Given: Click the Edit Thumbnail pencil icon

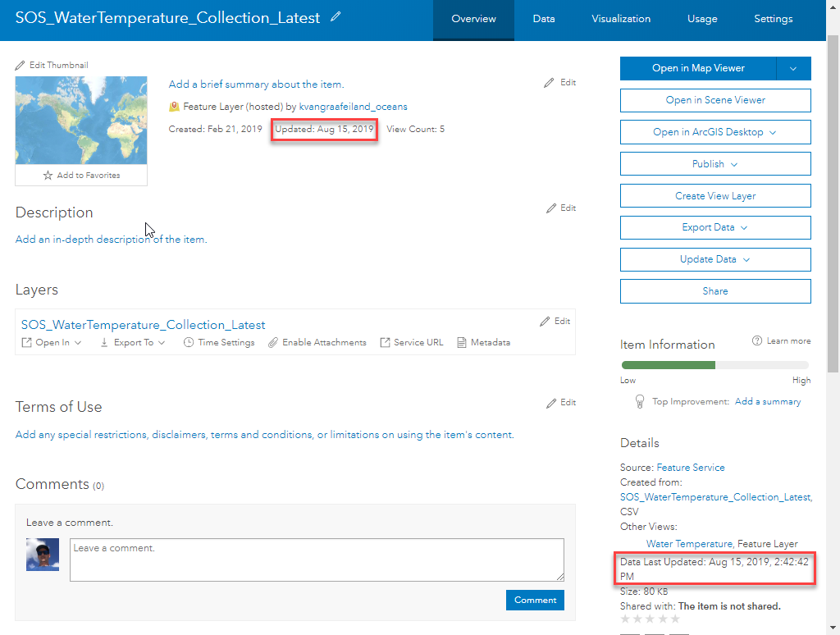Looking at the screenshot, I should click(x=20, y=66).
